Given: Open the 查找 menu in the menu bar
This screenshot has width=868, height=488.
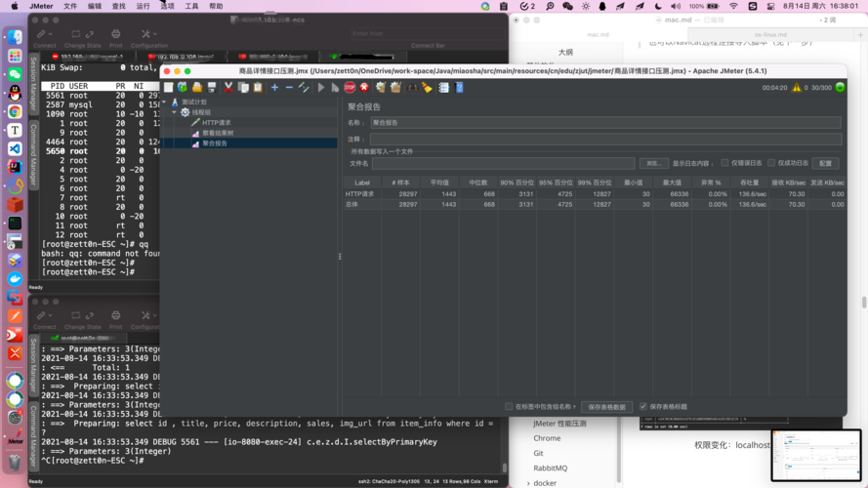Looking at the screenshot, I should (119, 6).
